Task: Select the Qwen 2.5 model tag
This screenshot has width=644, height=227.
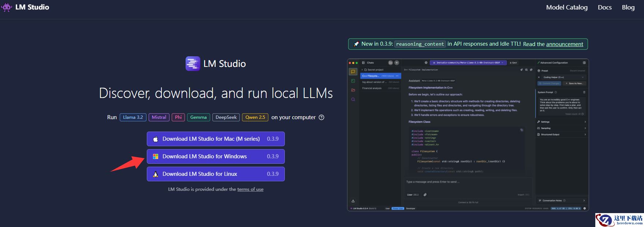Action: click(x=255, y=117)
